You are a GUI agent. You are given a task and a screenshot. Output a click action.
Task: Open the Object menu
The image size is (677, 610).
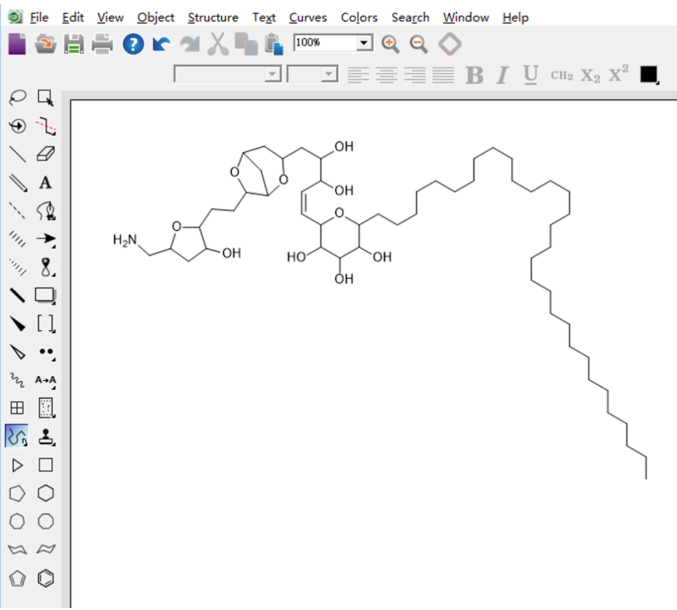click(155, 18)
